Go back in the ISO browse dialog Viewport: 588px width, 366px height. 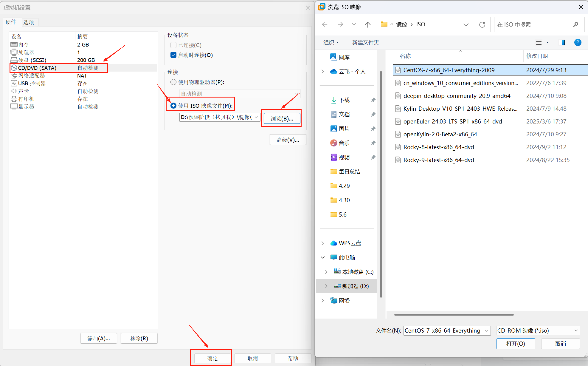point(325,24)
